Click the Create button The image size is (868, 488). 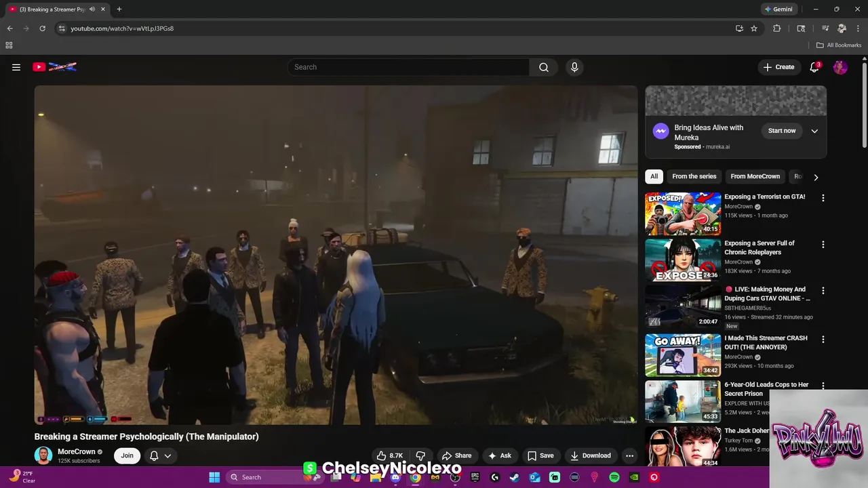tap(778, 67)
